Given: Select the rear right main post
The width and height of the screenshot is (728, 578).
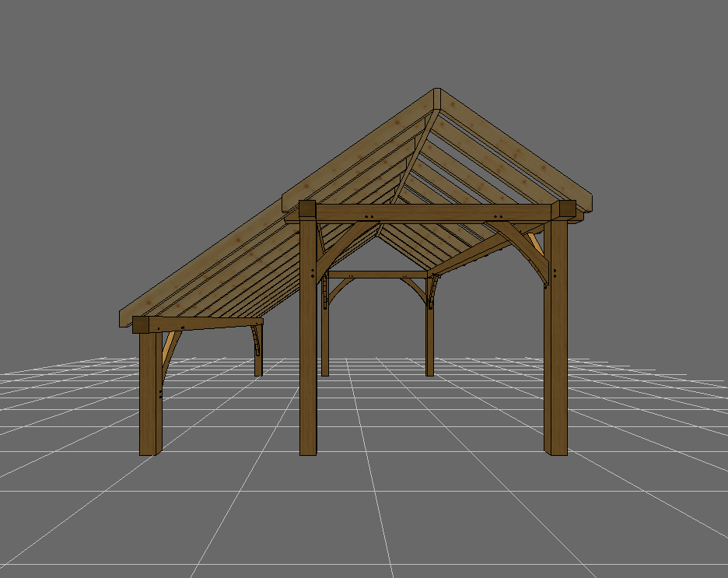Looking at the screenshot, I should (429, 335).
